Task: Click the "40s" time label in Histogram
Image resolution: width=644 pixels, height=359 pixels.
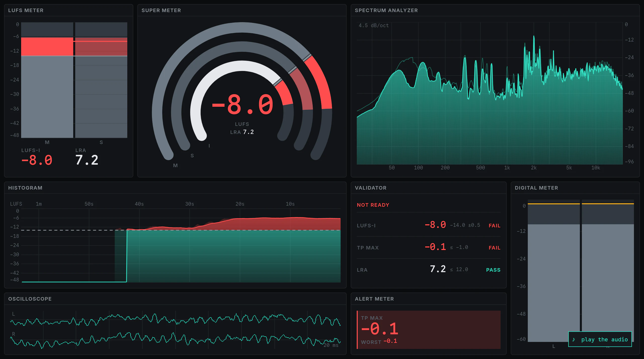Action: tap(139, 204)
